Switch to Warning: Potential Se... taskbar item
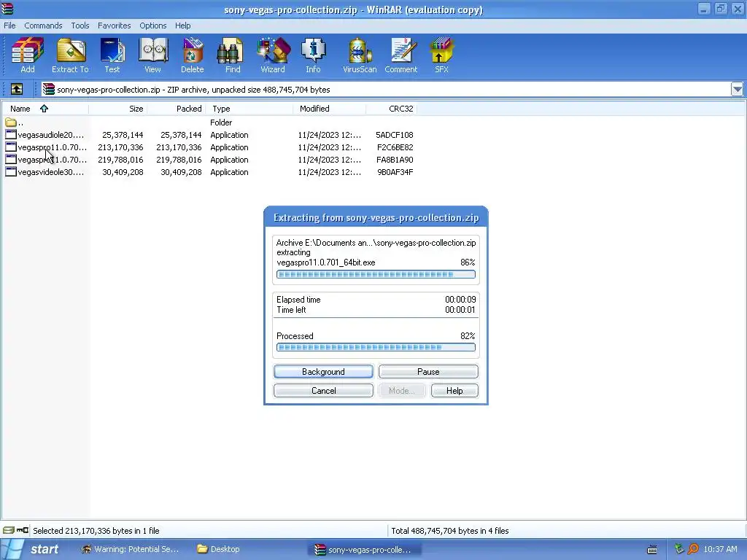Screen dimensions: 747x560 (130, 549)
